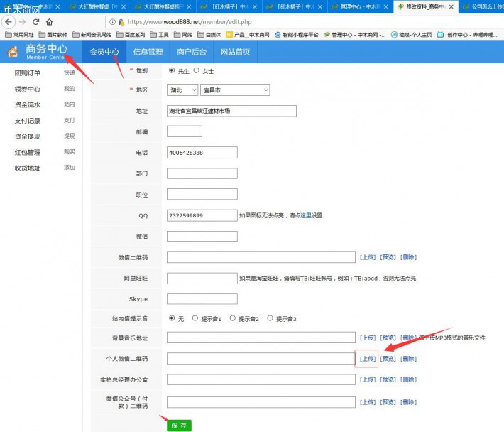Open the 湖北 province dropdown
The height and width of the screenshot is (432, 504).
pos(182,90)
